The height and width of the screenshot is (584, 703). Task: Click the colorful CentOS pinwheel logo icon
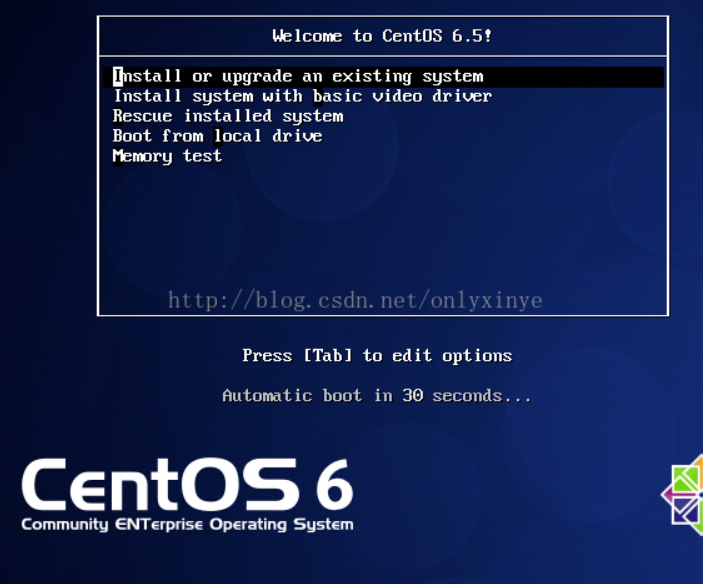tap(682, 495)
